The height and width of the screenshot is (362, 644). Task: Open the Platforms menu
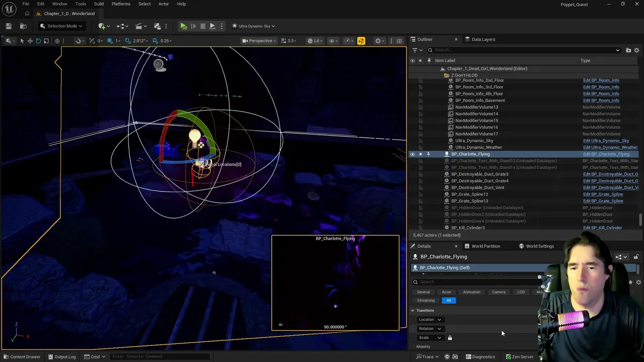point(121,4)
